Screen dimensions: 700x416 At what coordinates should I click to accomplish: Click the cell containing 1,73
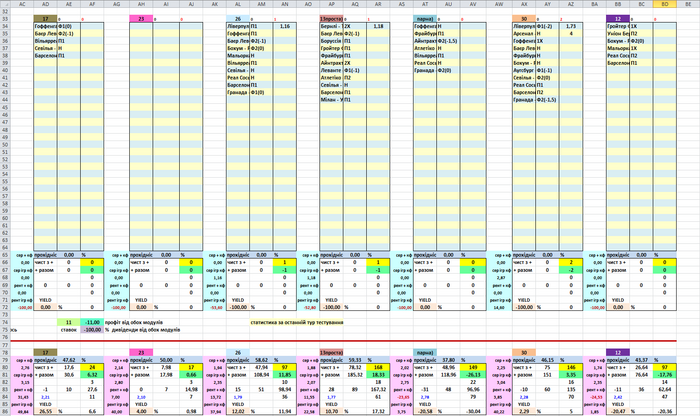point(571,26)
